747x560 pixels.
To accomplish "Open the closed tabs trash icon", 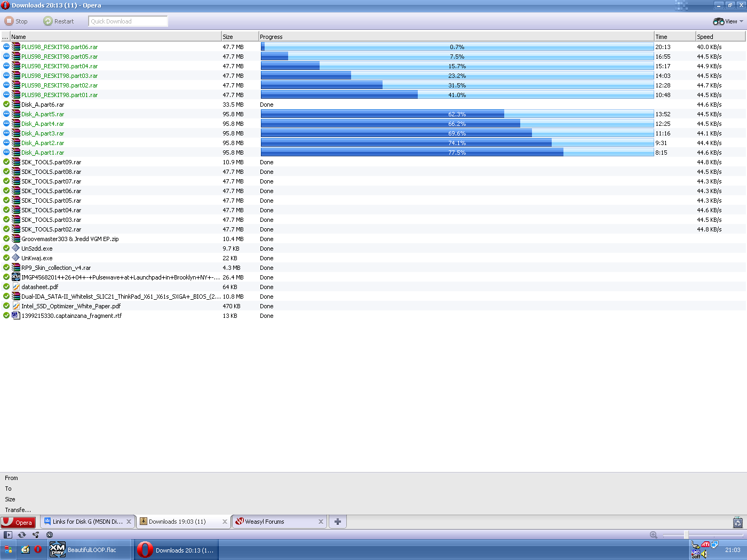I will pos(737,522).
